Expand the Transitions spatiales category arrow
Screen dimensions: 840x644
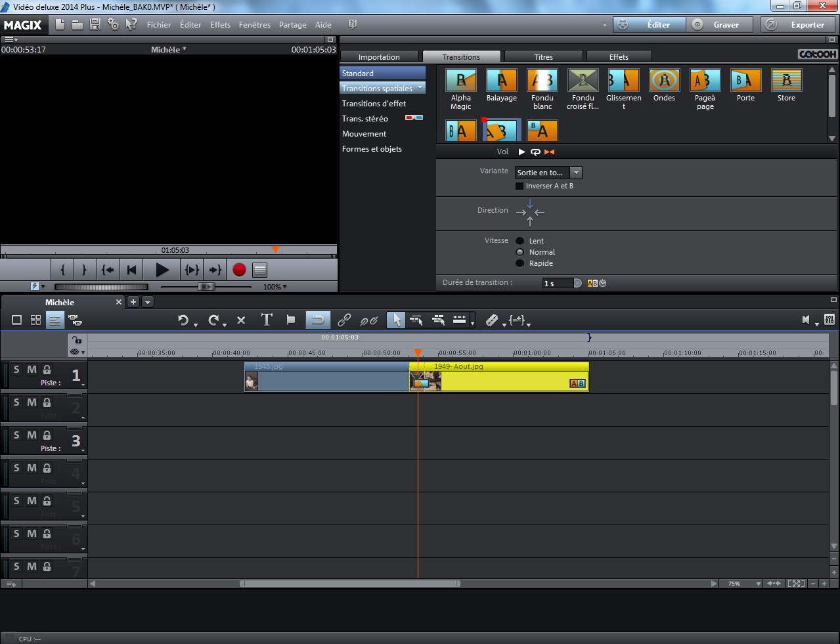click(420, 88)
